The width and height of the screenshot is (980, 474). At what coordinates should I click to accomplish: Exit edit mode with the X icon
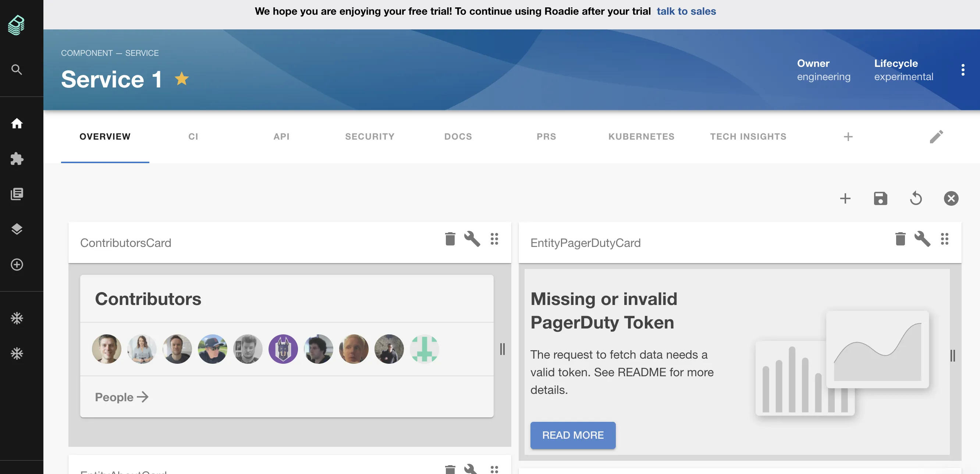[951, 198]
